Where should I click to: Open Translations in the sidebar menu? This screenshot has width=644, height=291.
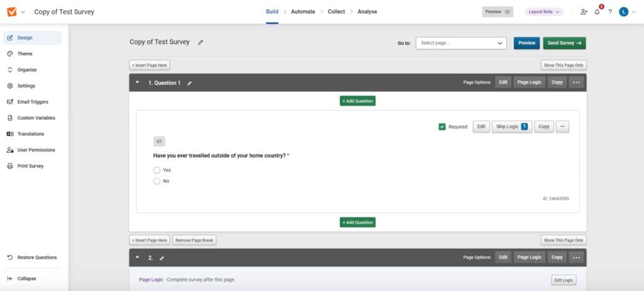click(33, 134)
